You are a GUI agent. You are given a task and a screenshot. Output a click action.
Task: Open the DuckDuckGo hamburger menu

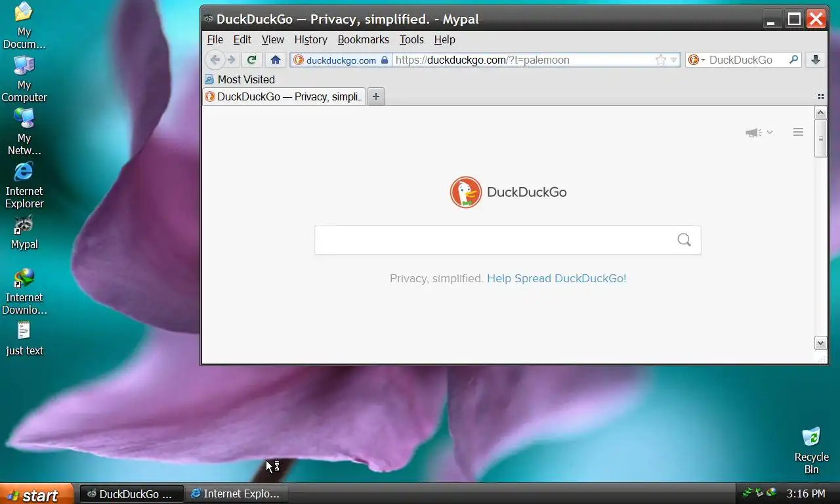coord(798,132)
